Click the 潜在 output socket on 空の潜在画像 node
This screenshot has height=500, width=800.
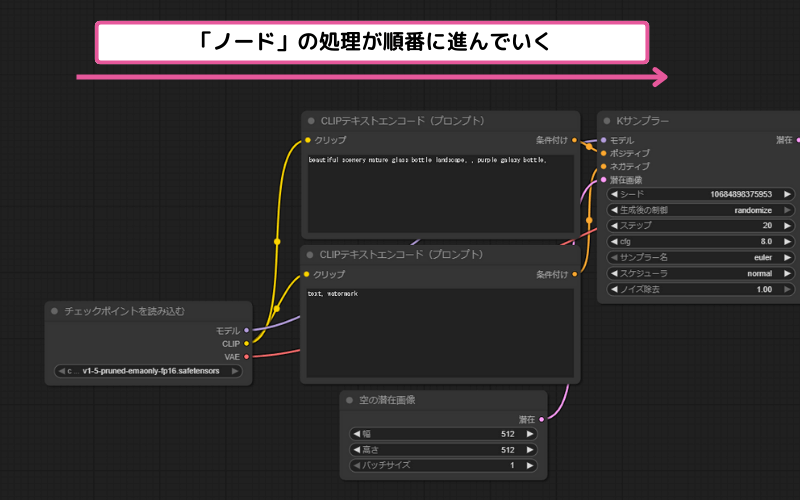click(541, 419)
